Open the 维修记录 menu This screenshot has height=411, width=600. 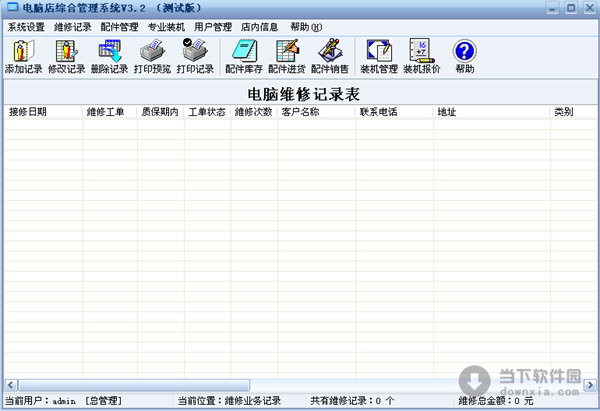(73, 27)
